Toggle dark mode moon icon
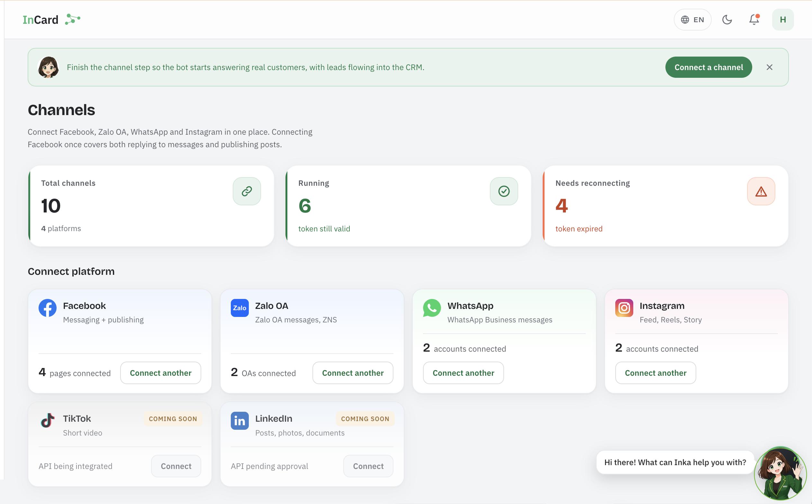The height and width of the screenshot is (504, 812). tap(727, 20)
